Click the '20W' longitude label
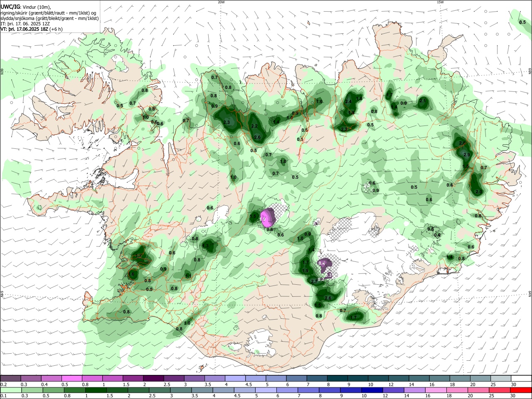The image size is (532, 399). coord(221,2)
